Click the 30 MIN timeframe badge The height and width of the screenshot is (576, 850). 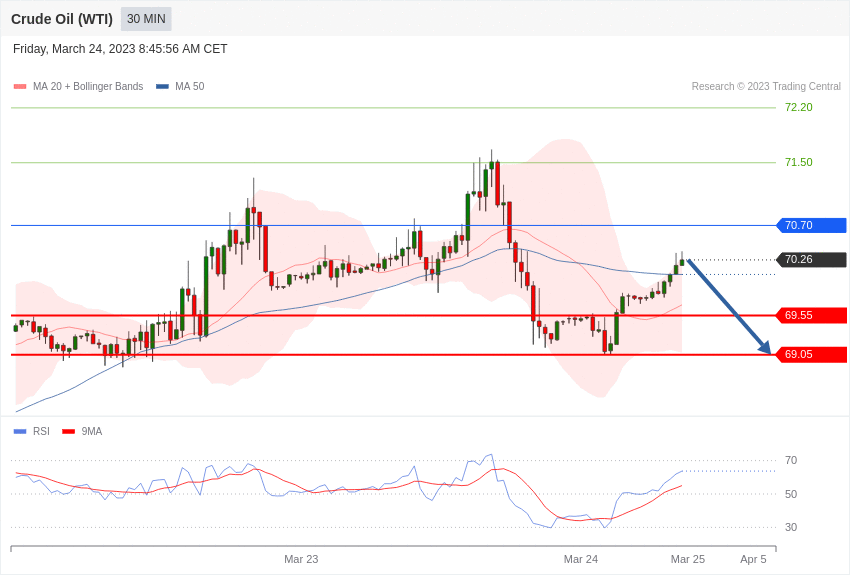tap(146, 19)
